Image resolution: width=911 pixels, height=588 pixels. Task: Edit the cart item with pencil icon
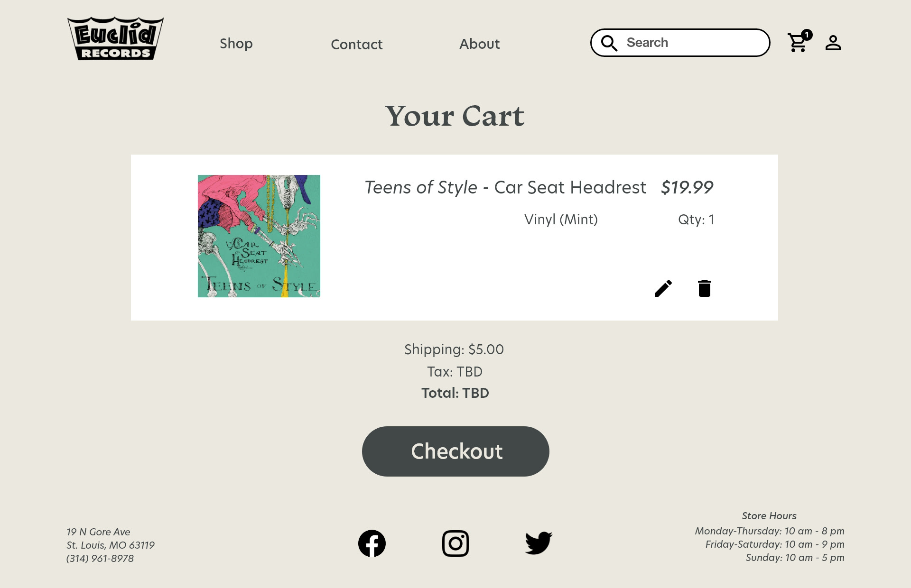click(x=663, y=288)
